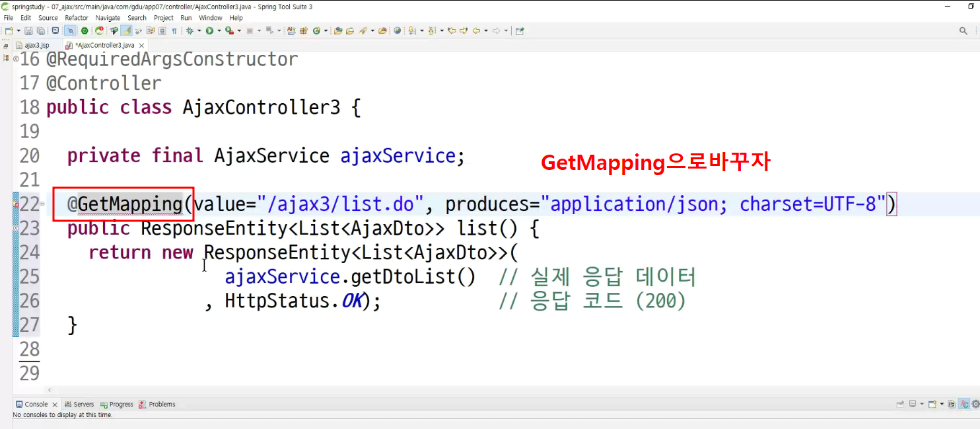
Task: Open the Run dropdown arrow
Action: [219, 30]
